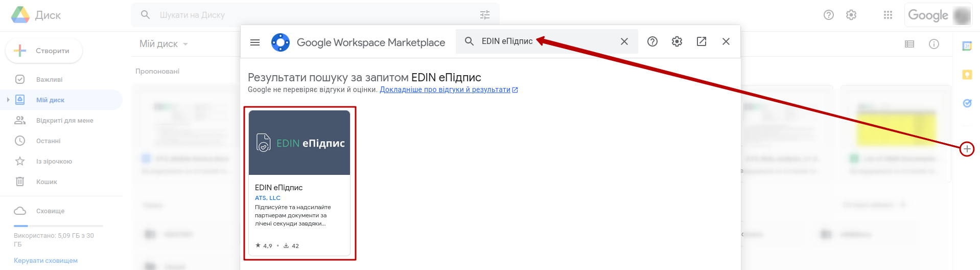The image size is (980, 270).
Task: Open Marketplace settings gear
Action: 677,41
